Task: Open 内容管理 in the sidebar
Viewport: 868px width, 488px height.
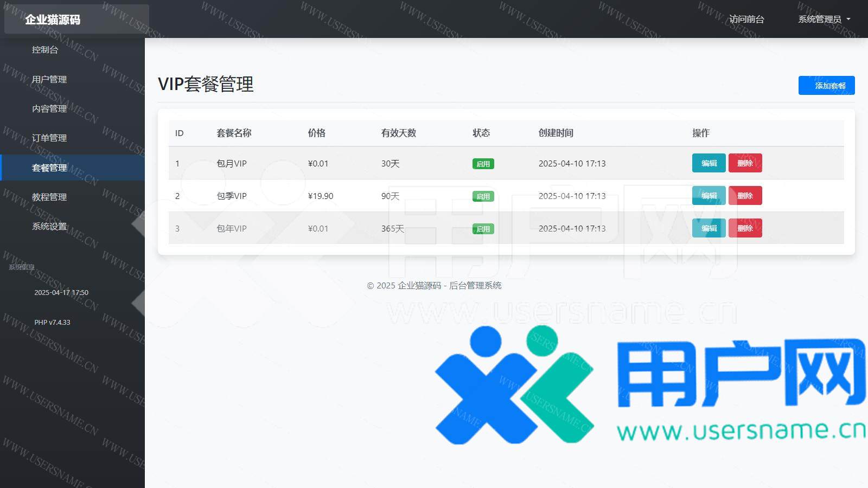Action: (x=49, y=108)
